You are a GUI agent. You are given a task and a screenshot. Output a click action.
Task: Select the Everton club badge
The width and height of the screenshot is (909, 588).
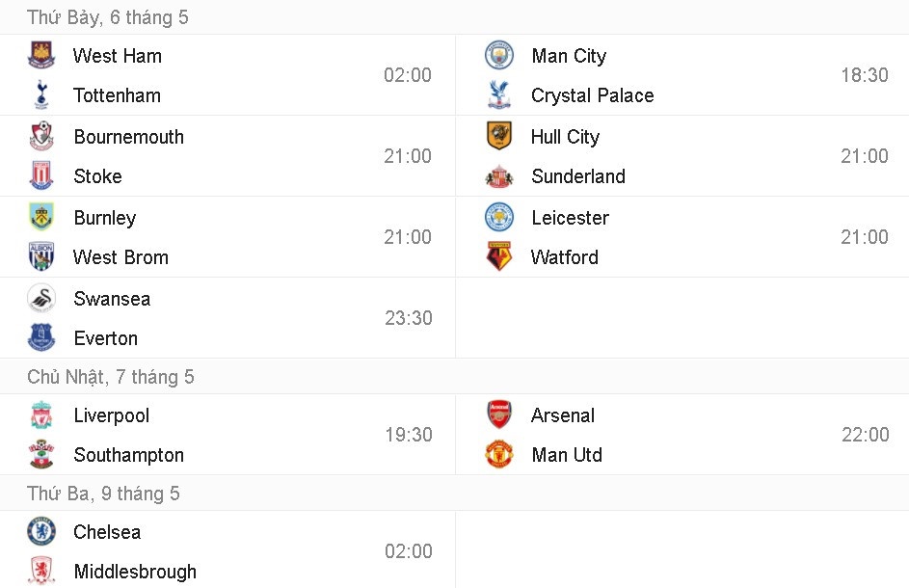40,338
